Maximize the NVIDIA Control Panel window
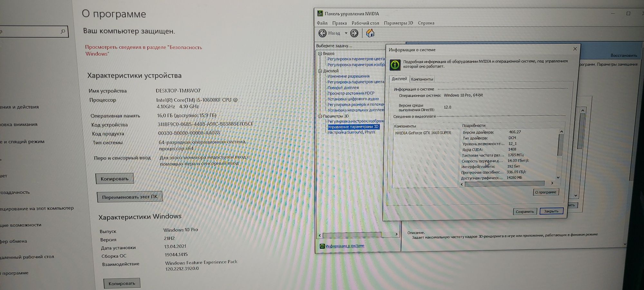Image resolution: width=644 pixels, height=290 pixels. pos(628,14)
